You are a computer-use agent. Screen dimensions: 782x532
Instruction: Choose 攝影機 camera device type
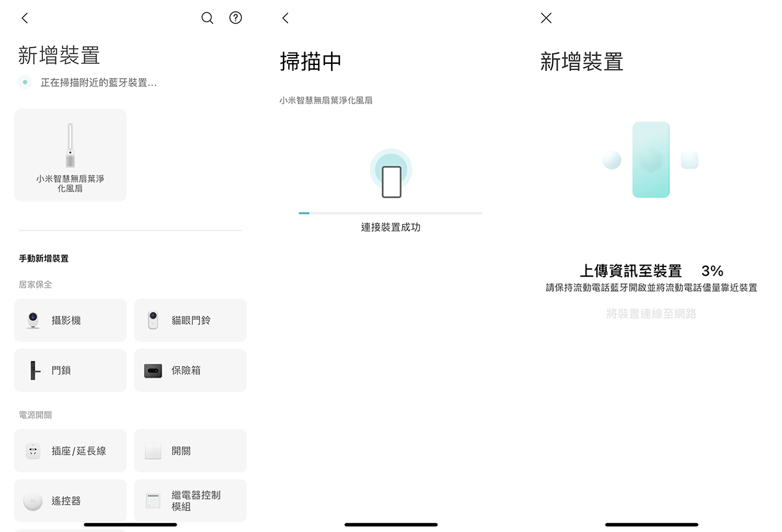70,320
